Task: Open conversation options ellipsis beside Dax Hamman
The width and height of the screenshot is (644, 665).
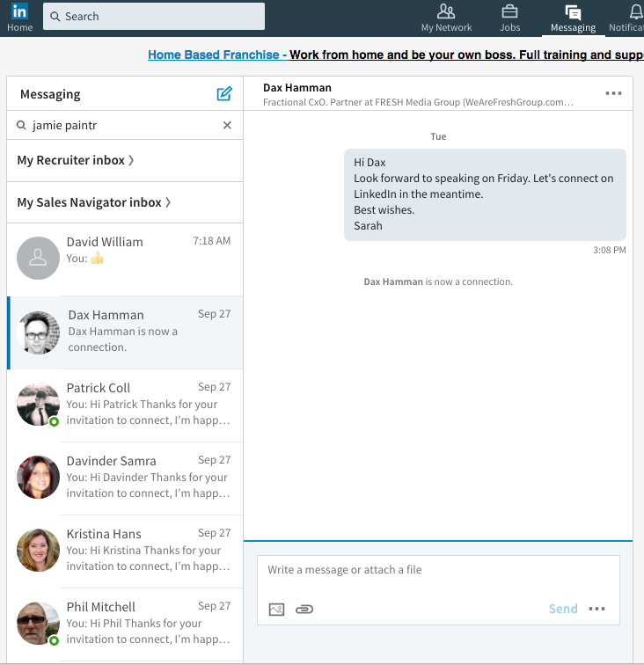Action: click(613, 94)
